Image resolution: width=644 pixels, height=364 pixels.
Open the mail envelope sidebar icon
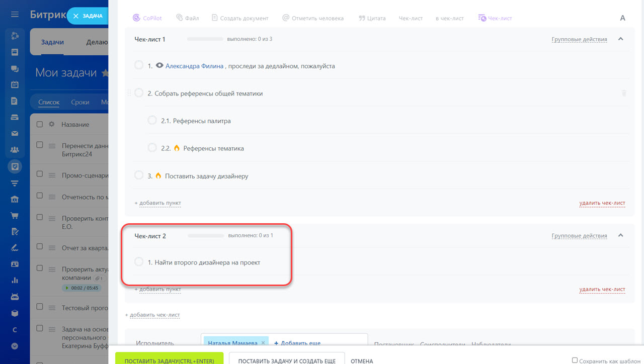15,133
